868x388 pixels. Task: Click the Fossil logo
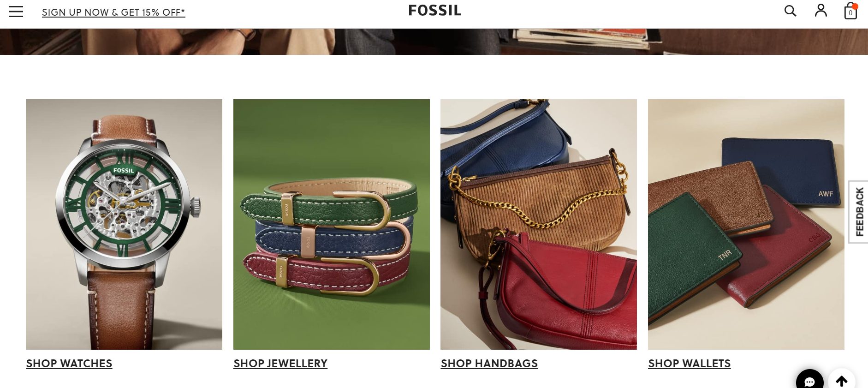tap(434, 11)
